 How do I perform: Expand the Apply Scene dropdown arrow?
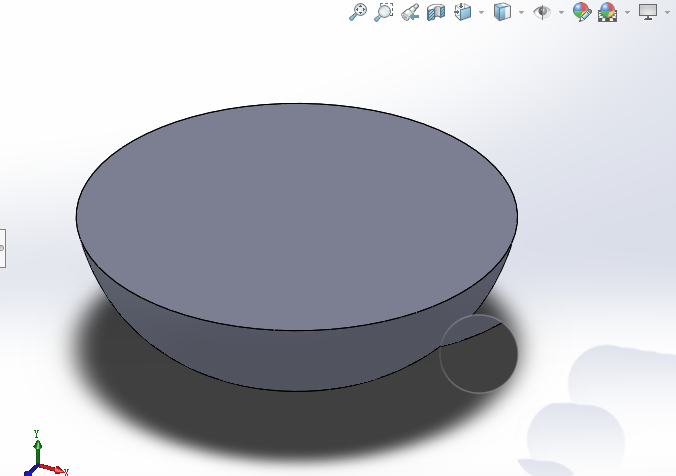pyautogui.click(x=627, y=13)
